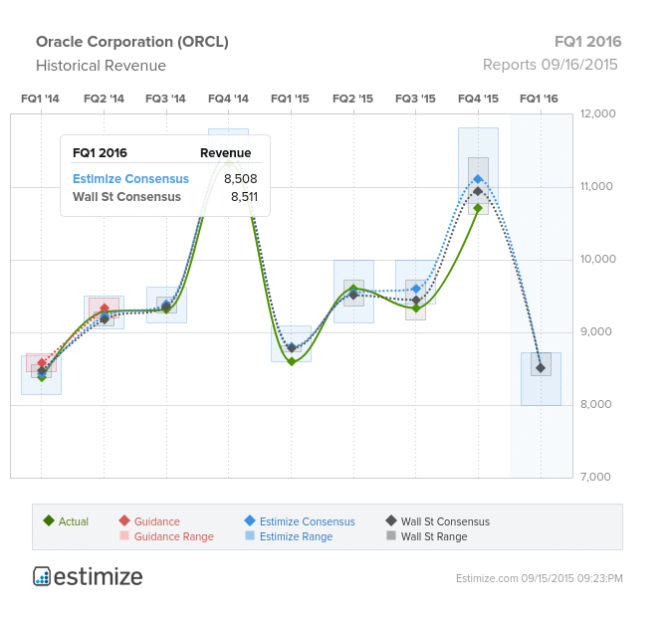This screenshot has width=672, height=617.
Task: Select the FQ1 '14 quarter label
Action: (x=40, y=99)
